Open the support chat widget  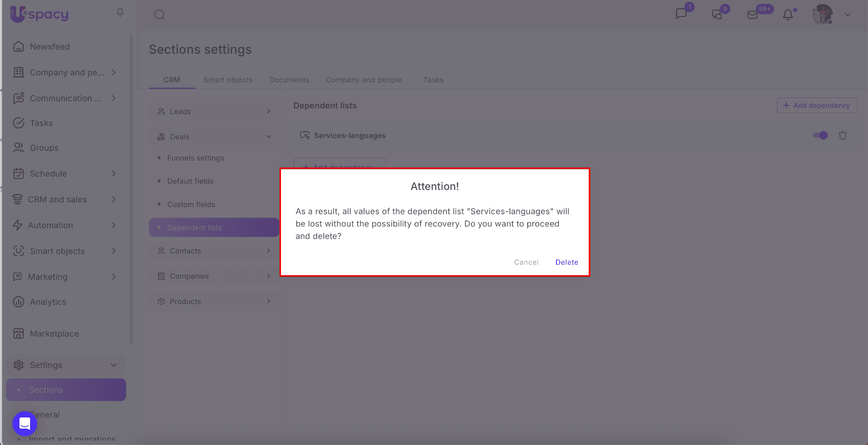coord(25,423)
